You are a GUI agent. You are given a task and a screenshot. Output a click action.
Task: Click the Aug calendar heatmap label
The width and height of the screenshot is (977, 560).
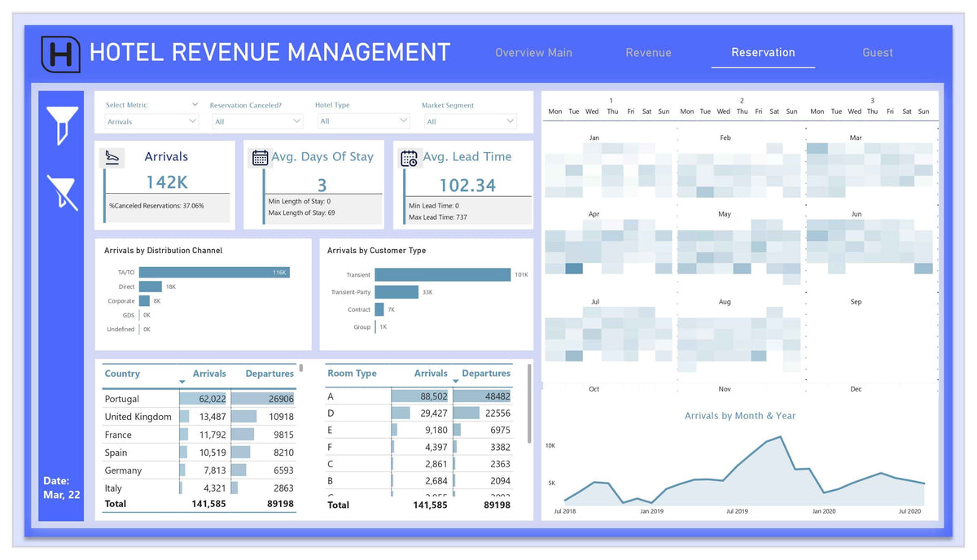coord(725,302)
